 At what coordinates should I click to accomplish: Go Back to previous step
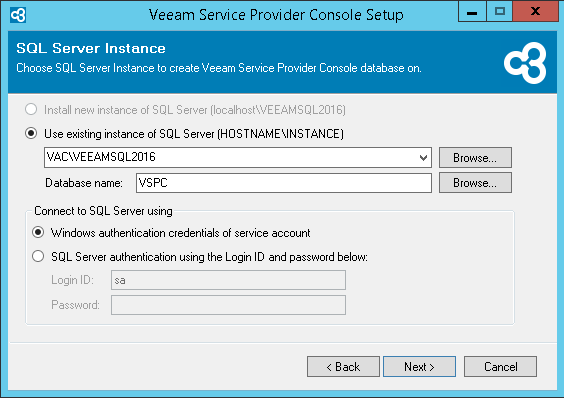(343, 367)
